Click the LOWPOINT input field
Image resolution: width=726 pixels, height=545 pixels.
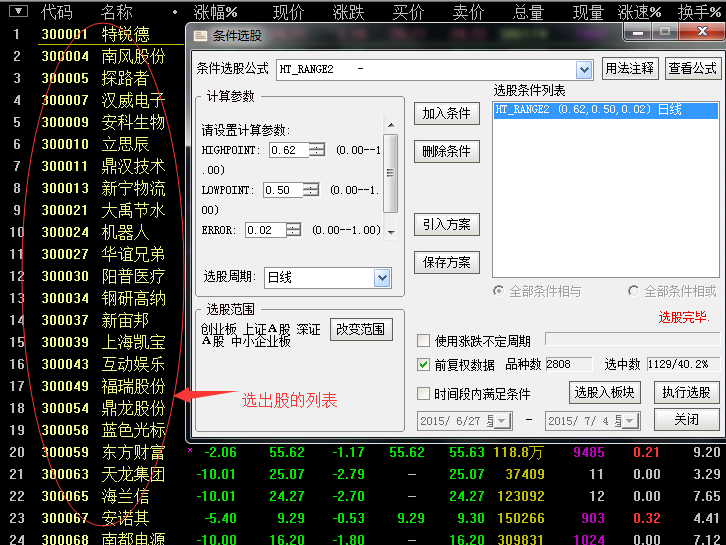click(x=283, y=190)
